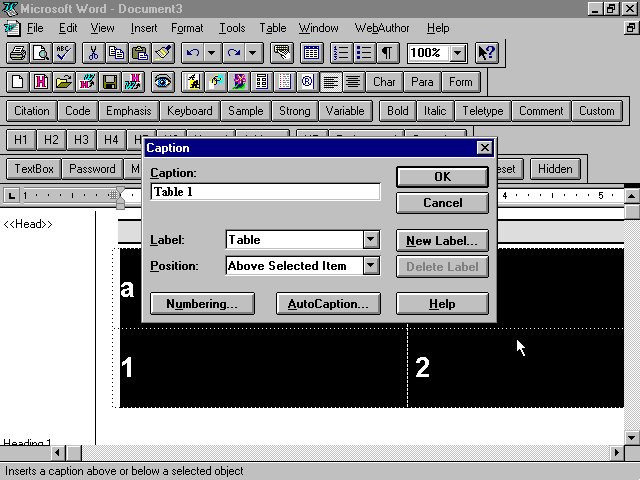The width and height of the screenshot is (640, 480).
Task: Click the Print Preview icon
Action: (41, 53)
